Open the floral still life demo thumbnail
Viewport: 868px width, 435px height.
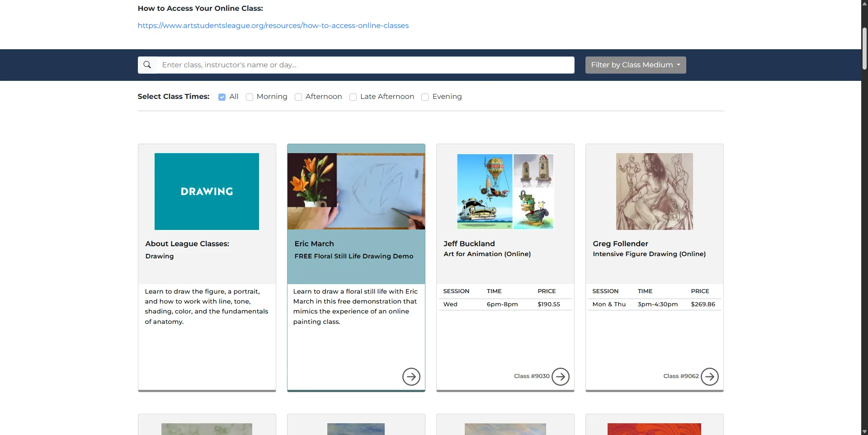pos(356,192)
